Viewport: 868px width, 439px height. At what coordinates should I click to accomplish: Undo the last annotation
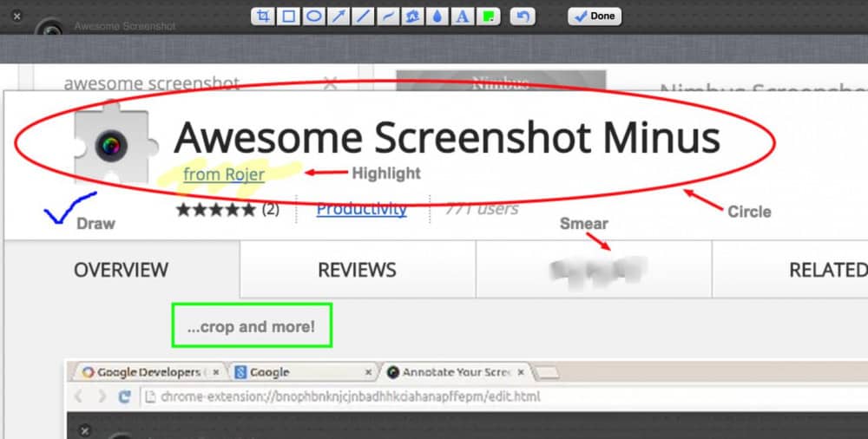(523, 16)
